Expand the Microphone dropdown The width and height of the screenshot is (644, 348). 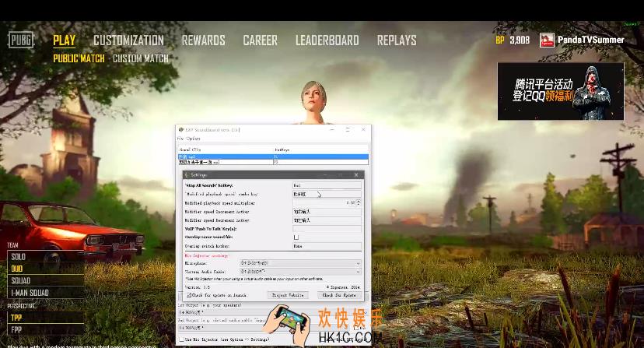(300, 263)
